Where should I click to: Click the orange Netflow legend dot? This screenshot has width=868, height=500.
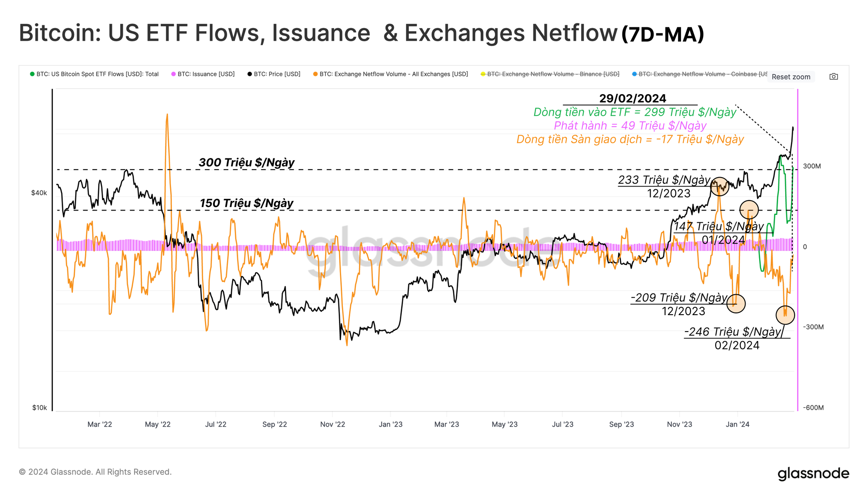(316, 74)
